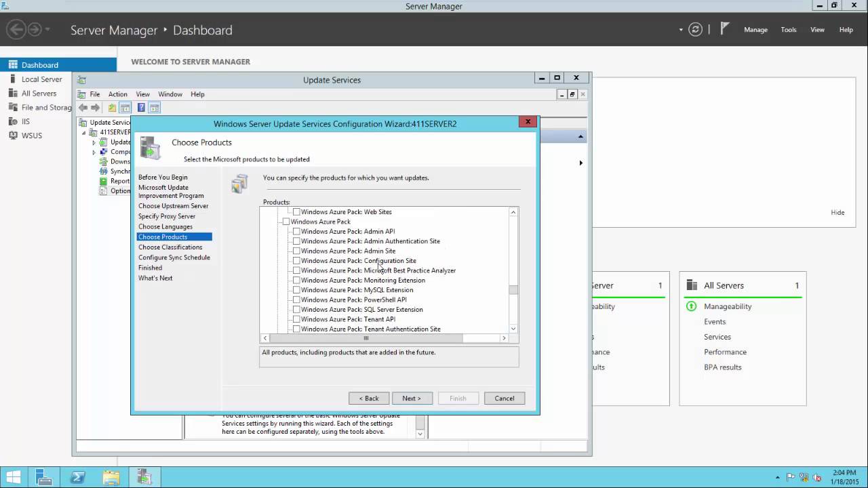The image size is (868, 488).
Task: Open Dashboard in Server Manager sidebar
Action: [58, 65]
